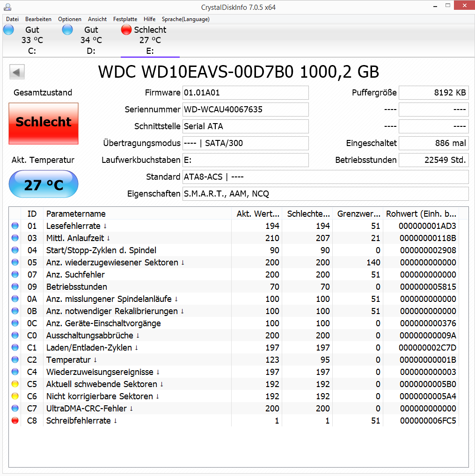Click the Seriennummer field WD-WCAU40067635
Screen dimensions: 475x476
pyautogui.click(x=245, y=110)
